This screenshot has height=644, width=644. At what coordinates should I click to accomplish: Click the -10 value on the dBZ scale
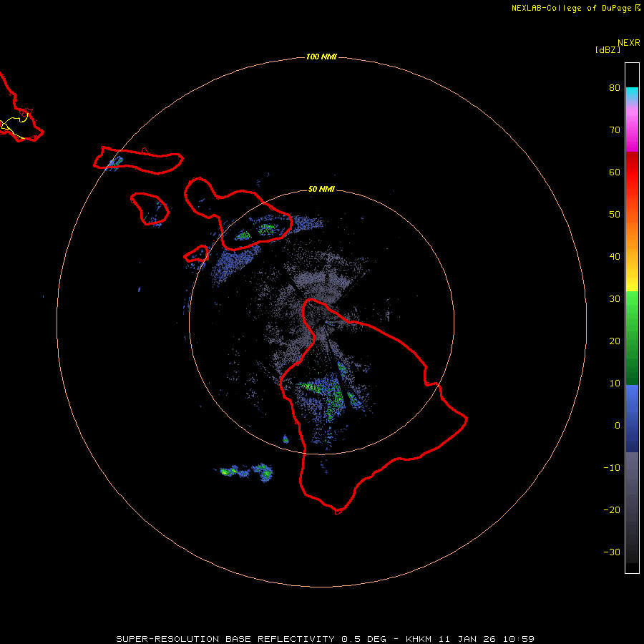point(612,468)
